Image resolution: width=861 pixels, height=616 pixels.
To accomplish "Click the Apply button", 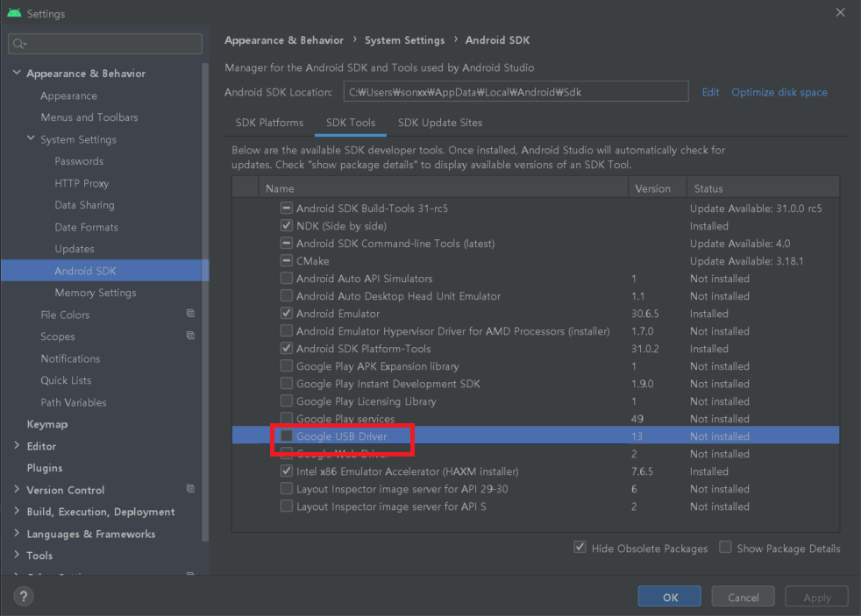I will (x=816, y=597).
